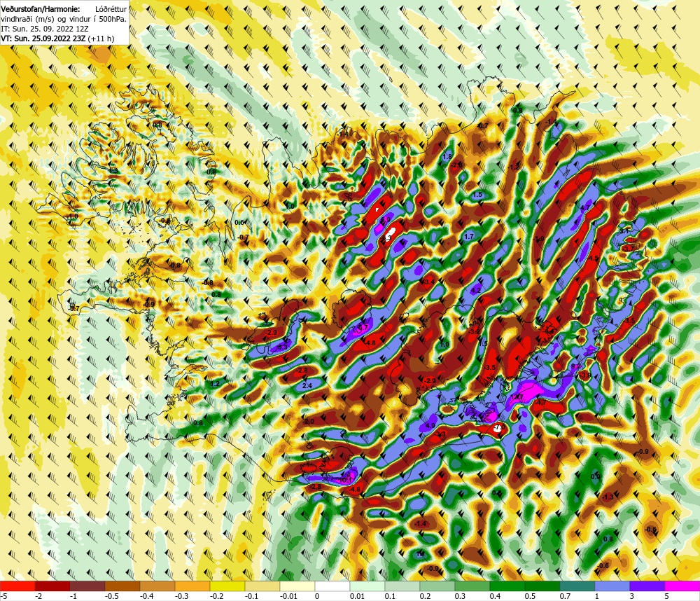Choose the teal legend swatch starting at 0.7
Image resolution: width=700 pixels, height=601 pixels.
tap(577, 586)
